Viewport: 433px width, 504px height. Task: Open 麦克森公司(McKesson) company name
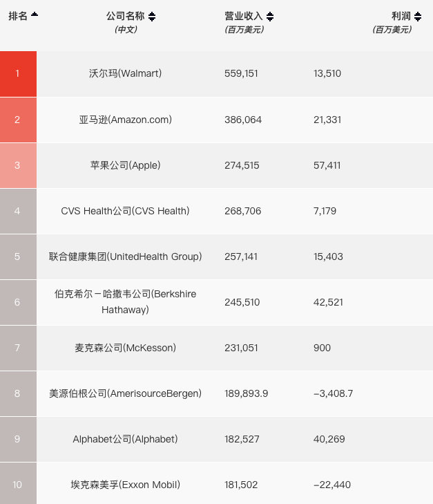(126, 348)
